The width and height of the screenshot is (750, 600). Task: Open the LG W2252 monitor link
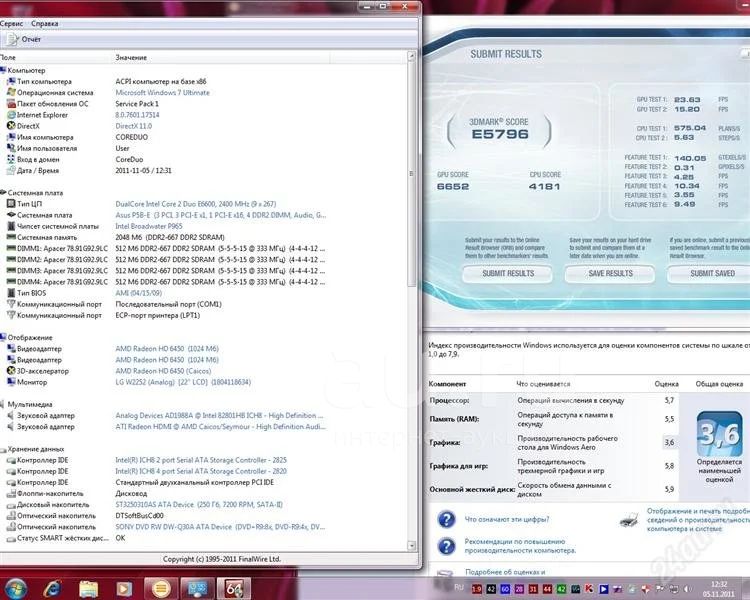pos(183,382)
